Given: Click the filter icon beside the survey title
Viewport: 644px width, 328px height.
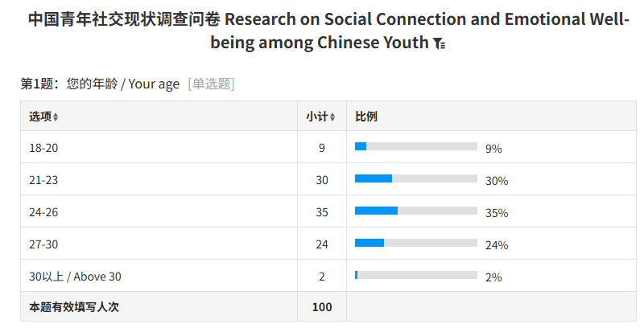Looking at the screenshot, I should (x=439, y=43).
